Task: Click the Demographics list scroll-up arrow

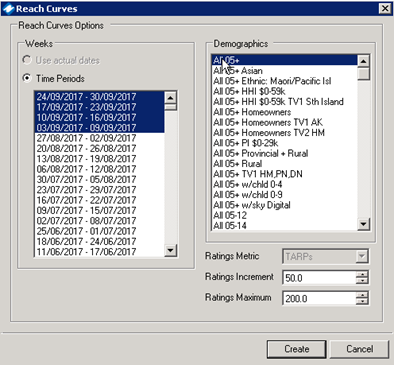Action: 363,61
